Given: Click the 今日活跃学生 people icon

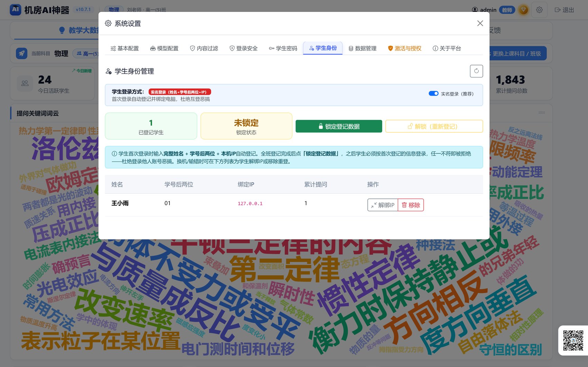Looking at the screenshot, I should click(25, 84).
